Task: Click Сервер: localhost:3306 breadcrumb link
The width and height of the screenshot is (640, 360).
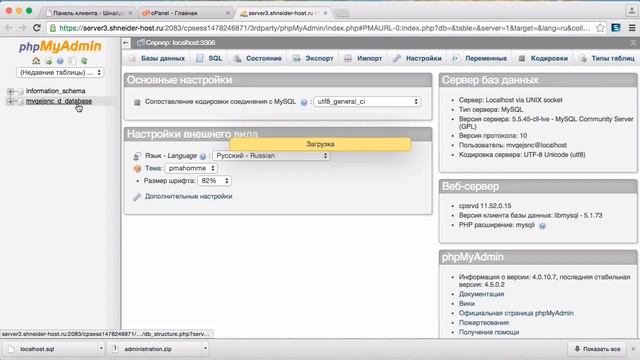Action: coord(180,43)
